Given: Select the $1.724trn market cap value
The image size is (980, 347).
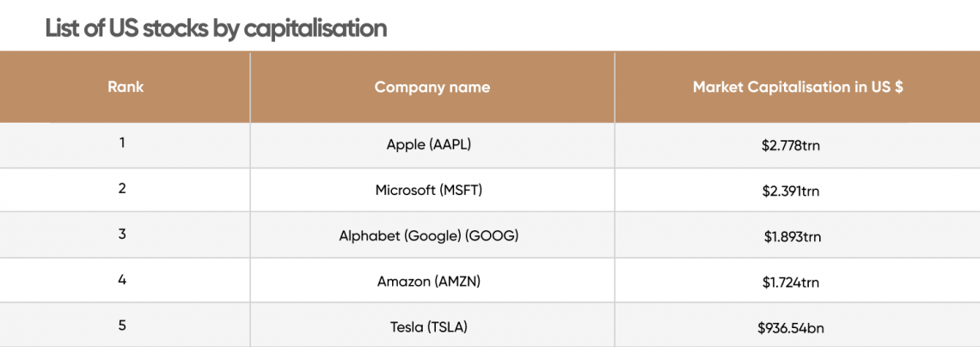Looking at the screenshot, I should point(791,282).
